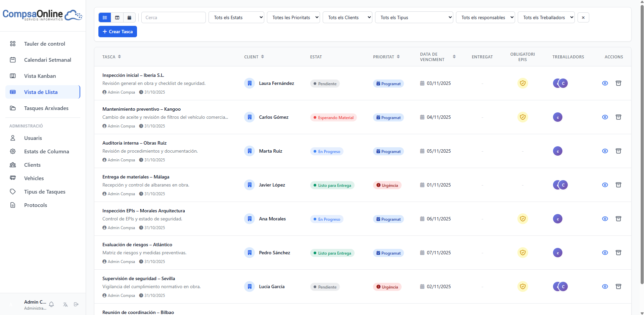Click the Cerca search field
This screenshot has height=315, width=644.
tap(174, 17)
